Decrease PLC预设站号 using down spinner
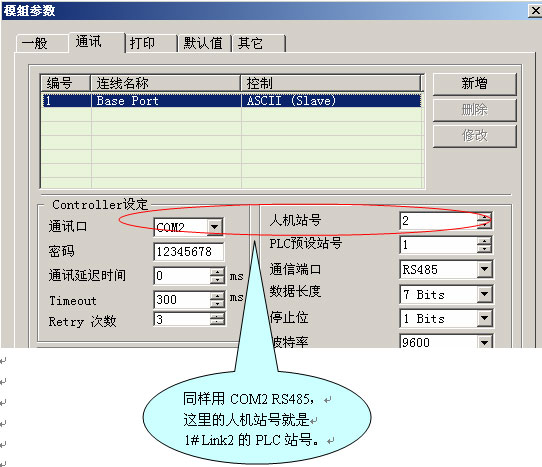The width and height of the screenshot is (542, 467). point(484,249)
